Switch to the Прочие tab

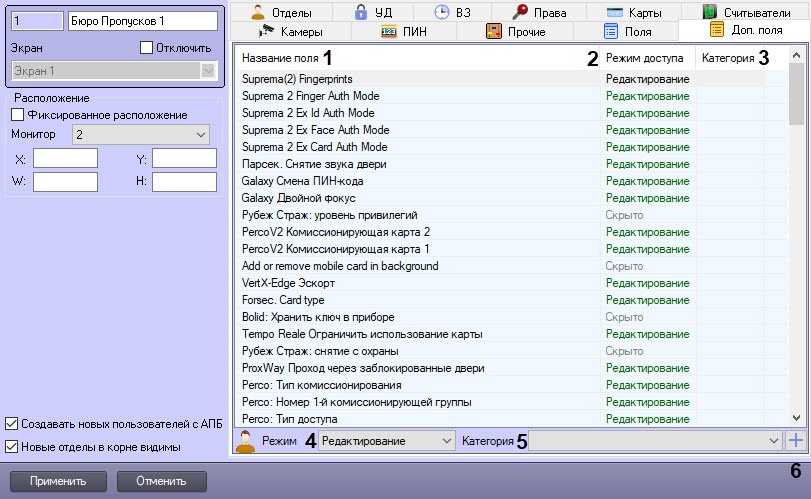tap(515, 31)
